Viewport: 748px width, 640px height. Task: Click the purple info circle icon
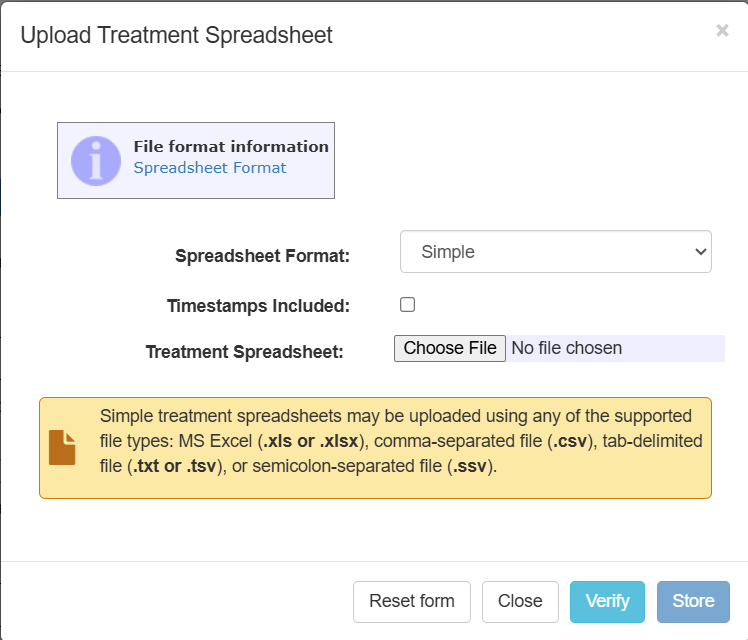(x=96, y=160)
